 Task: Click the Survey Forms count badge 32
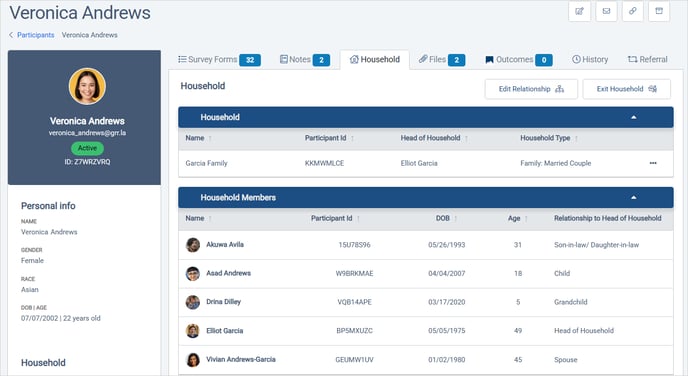coord(250,60)
